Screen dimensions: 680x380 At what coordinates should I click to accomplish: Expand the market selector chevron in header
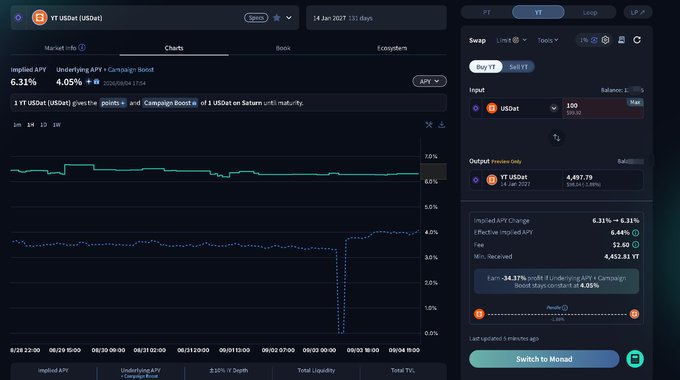click(x=289, y=18)
